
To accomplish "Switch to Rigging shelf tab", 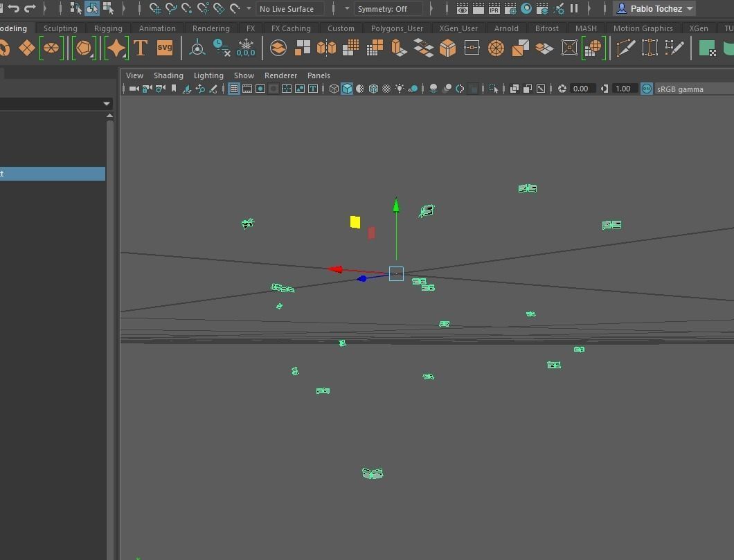I will click(108, 28).
